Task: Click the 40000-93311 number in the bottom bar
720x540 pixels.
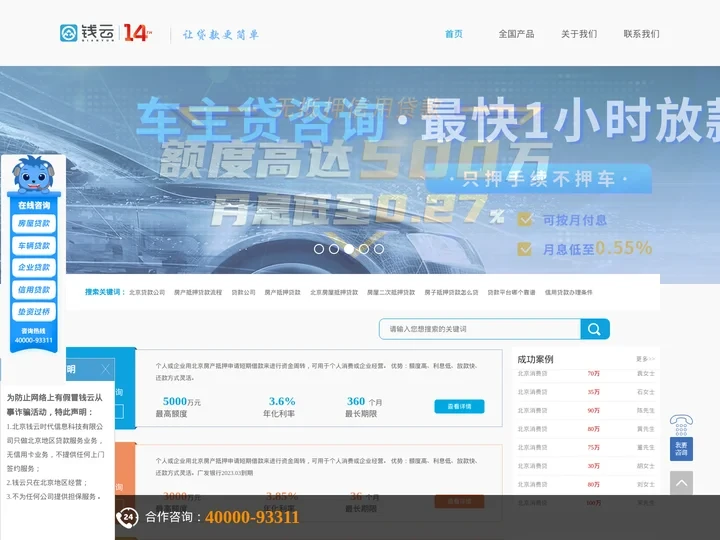Action: click(252, 518)
